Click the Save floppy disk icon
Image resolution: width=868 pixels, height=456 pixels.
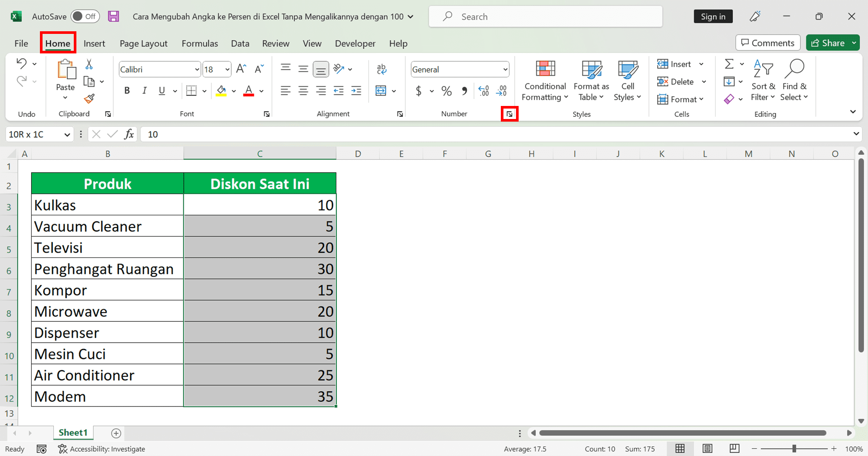[113, 17]
